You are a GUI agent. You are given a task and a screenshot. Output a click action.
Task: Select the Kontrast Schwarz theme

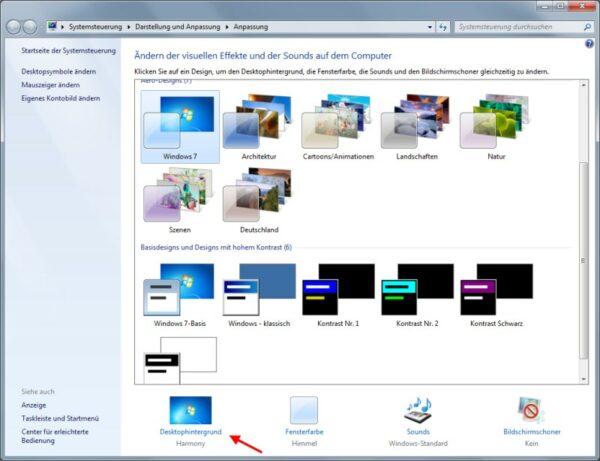tap(496, 295)
